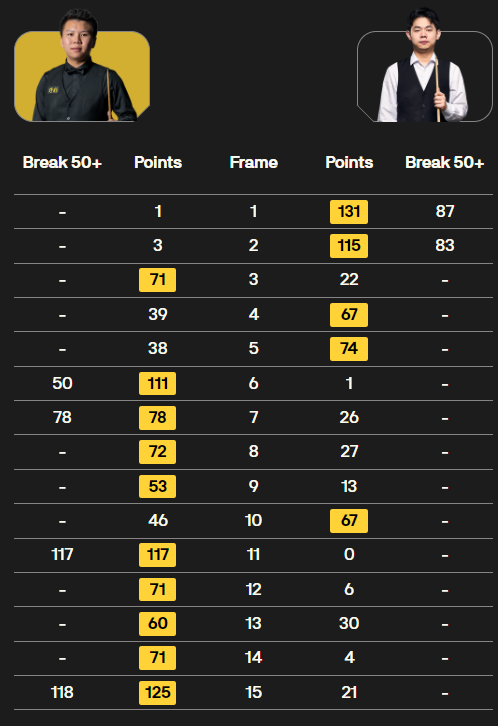Select the highlighted 111 points in frame 6
Image resolution: width=498 pixels, height=726 pixels.
coord(157,383)
